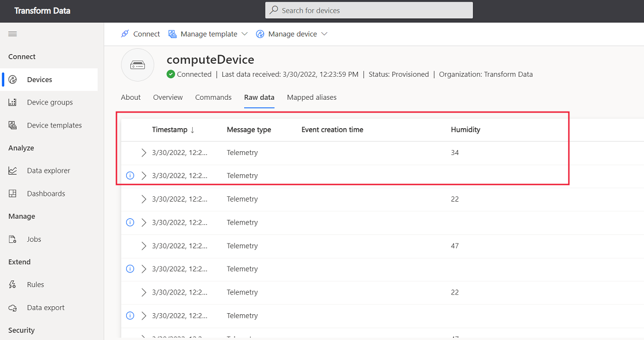This screenshot has width=644, height=340.
Task: Expand first telemetry row with humidity 34
Action: click(143, 153)
